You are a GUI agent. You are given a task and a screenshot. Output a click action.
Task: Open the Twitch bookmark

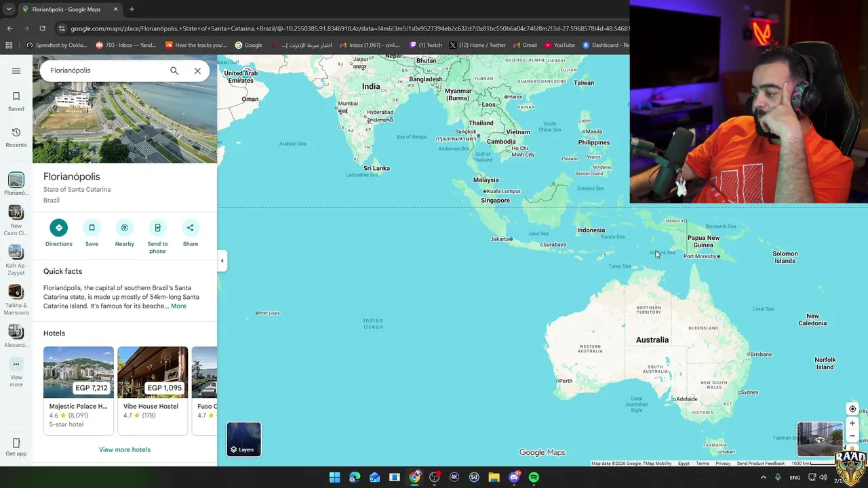click(426, 45)
